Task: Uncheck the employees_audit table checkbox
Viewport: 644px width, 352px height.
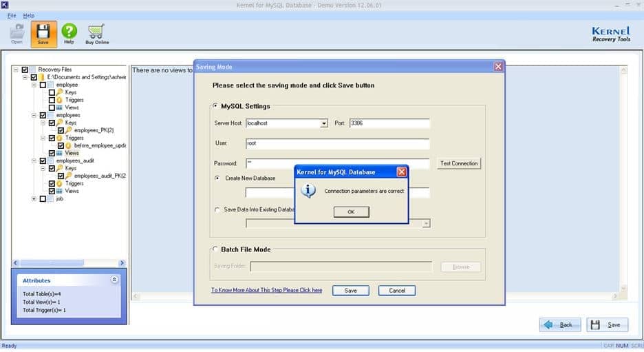Action: [43, 161]
